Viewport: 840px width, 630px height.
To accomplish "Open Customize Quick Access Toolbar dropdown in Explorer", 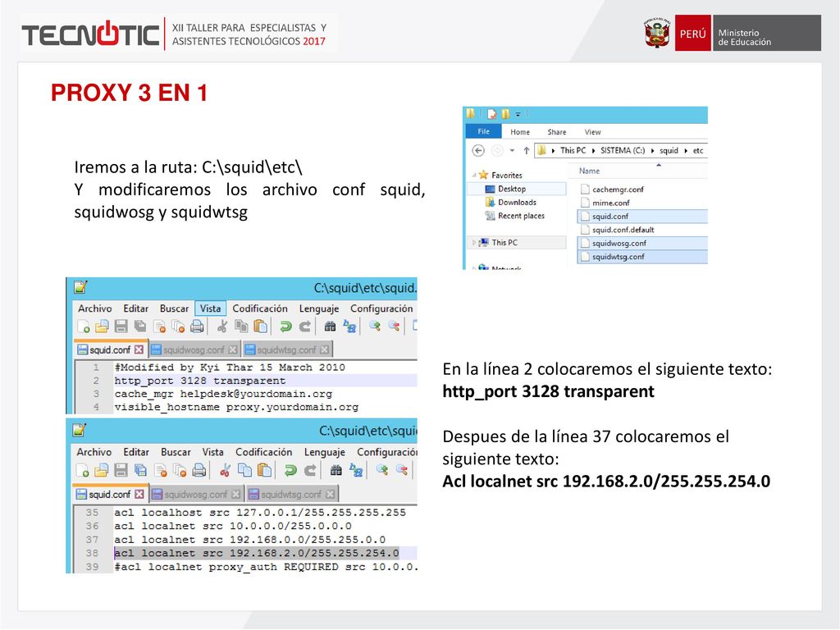I will (x=518, y=114).
